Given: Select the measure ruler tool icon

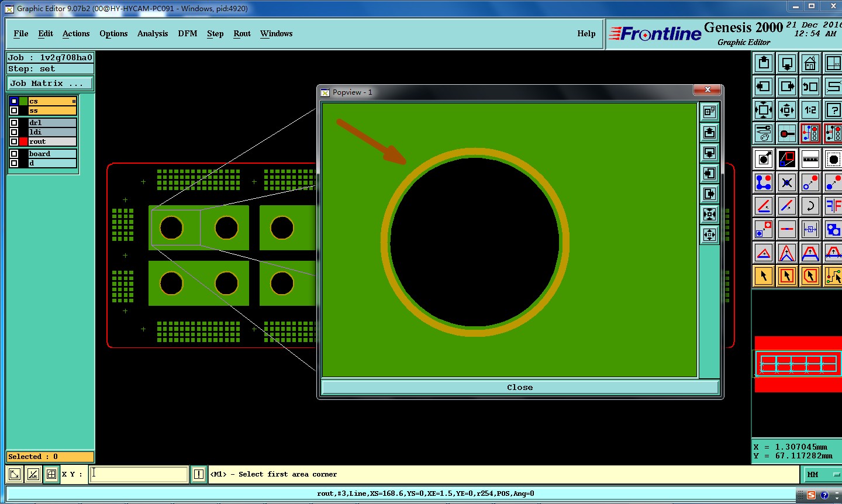Looking at the screenshot, I should click(x=810, y=159).
